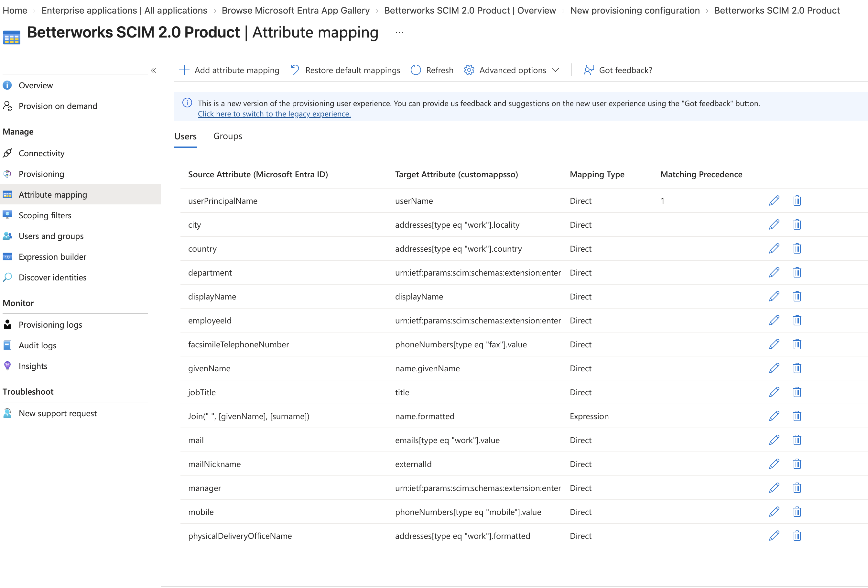The image size is (868, 588).
Task: Click Add attribute mapping
Action: (x=229, y=70)
